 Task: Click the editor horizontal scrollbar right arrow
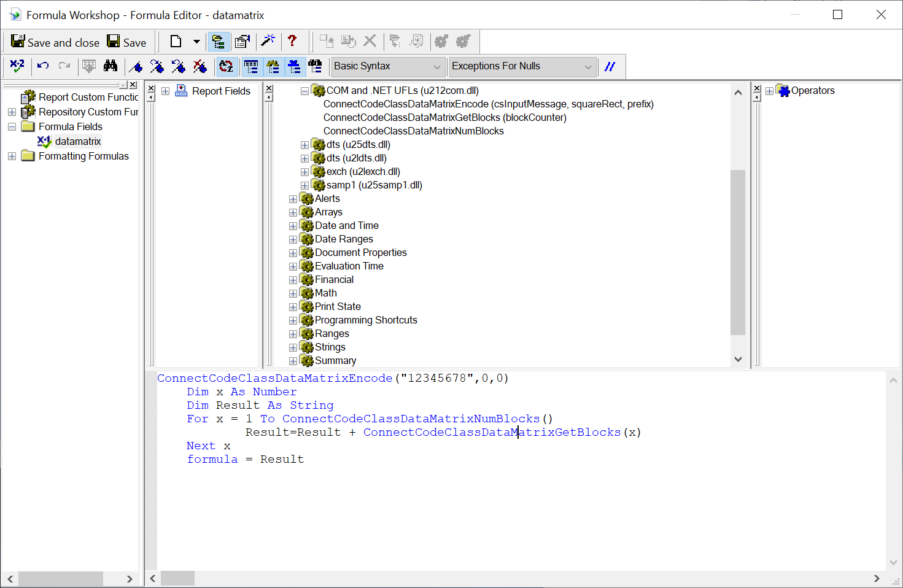877,578
